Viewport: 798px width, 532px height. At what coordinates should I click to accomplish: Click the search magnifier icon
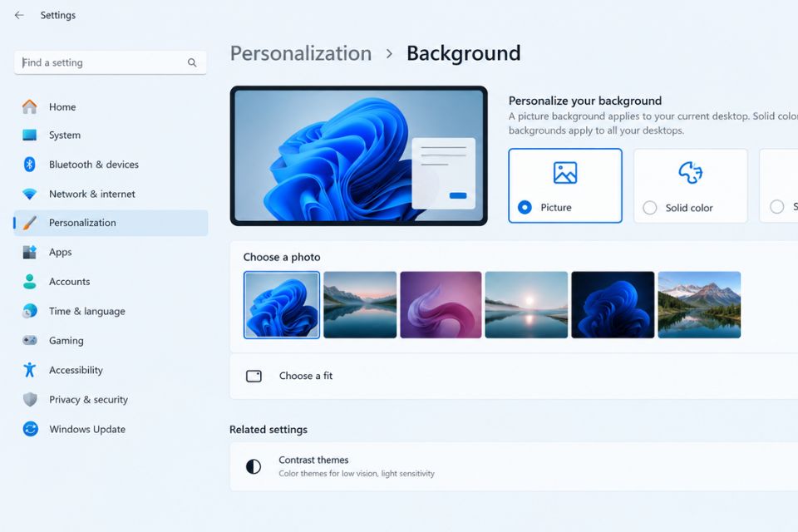(x=192, y=62)
